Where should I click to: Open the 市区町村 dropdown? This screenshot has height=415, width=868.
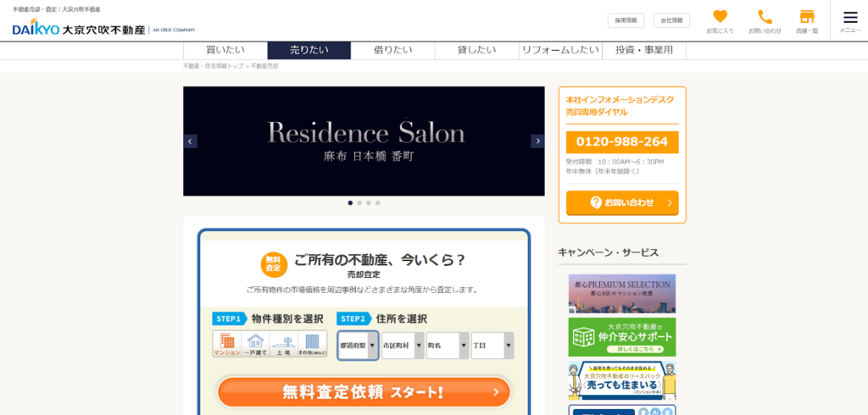coord(403,346)
